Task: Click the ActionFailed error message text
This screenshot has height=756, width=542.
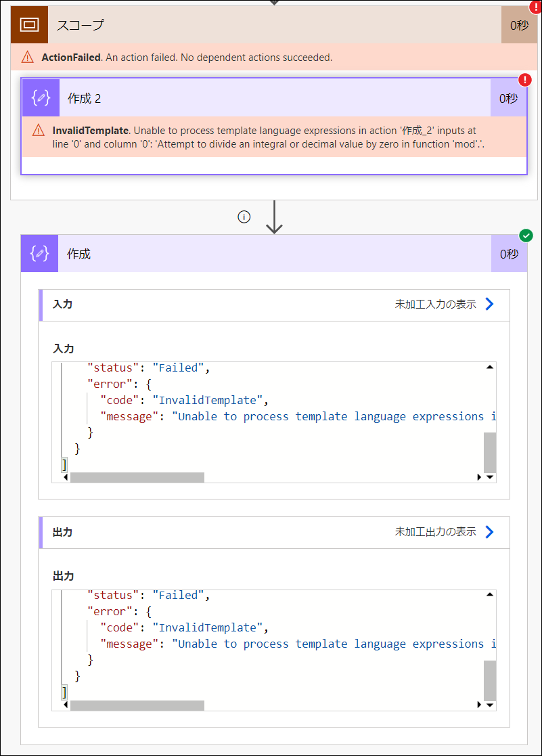Action: 187,58
